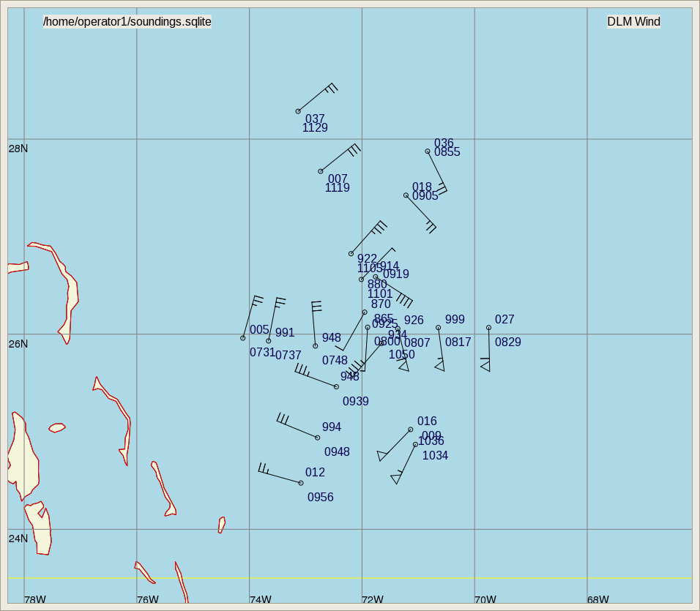Click time label 0956
This screenshot has height=611, width=700.
click(x=321, y=498)
